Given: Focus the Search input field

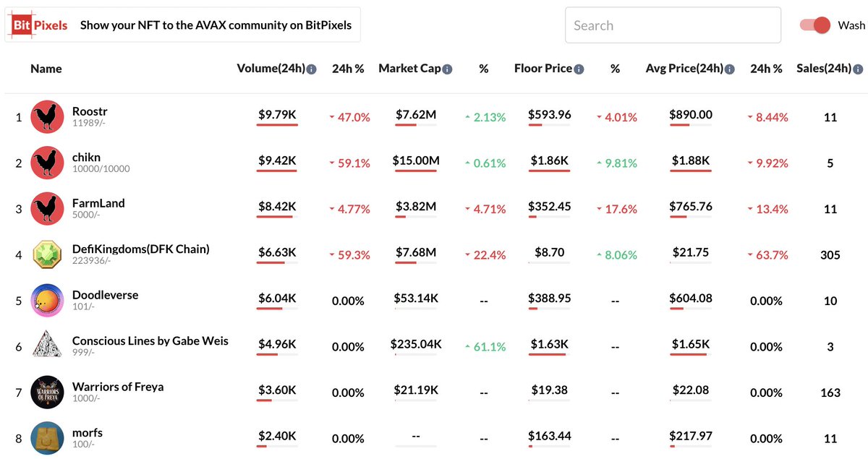Looking at the screenshot, I should (x=673, y=25).
